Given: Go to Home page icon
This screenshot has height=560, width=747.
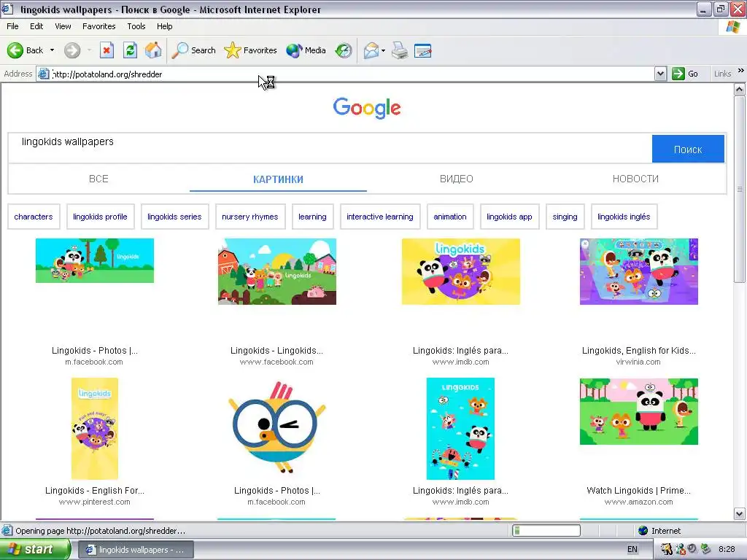Looking at the screenshot, I should pyautogui.click(x=153, y=50).
